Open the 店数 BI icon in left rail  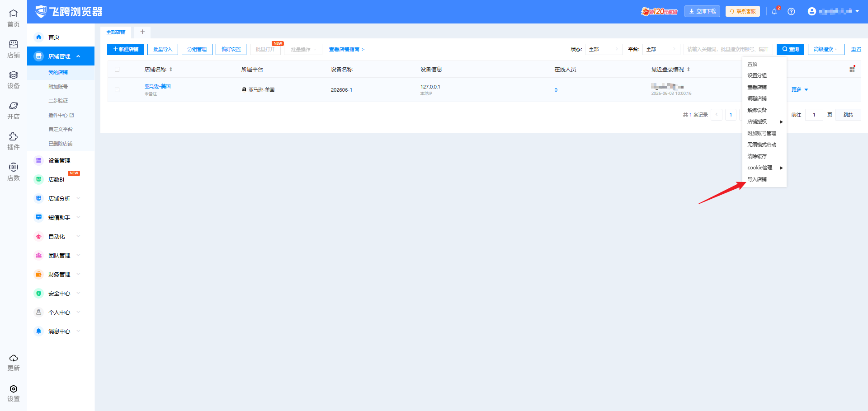click(14, 167)
